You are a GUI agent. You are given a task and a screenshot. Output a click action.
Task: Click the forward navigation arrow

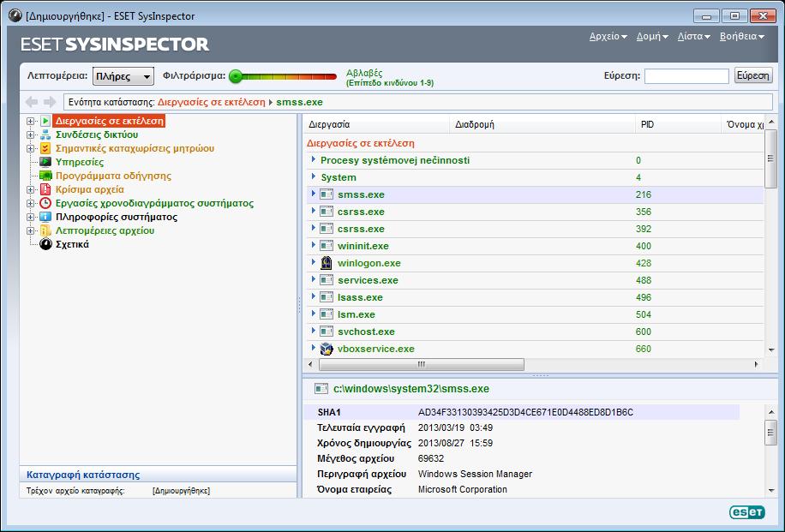pyautogui.click(x=50, y=102)
